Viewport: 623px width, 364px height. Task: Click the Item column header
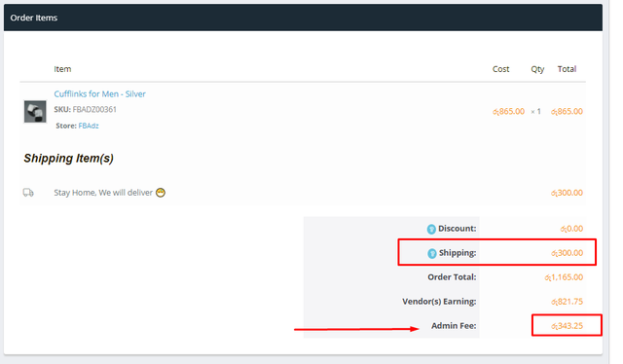[x=62, y=69]
